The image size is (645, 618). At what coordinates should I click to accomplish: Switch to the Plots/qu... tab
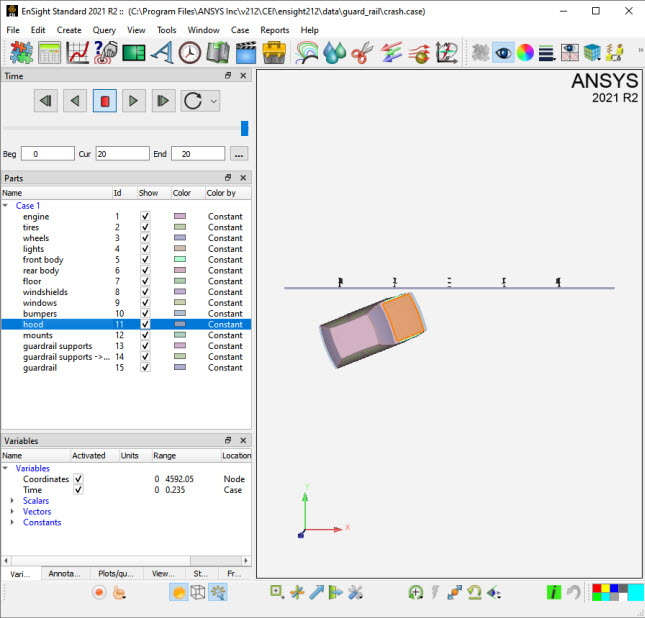point(116,574)
